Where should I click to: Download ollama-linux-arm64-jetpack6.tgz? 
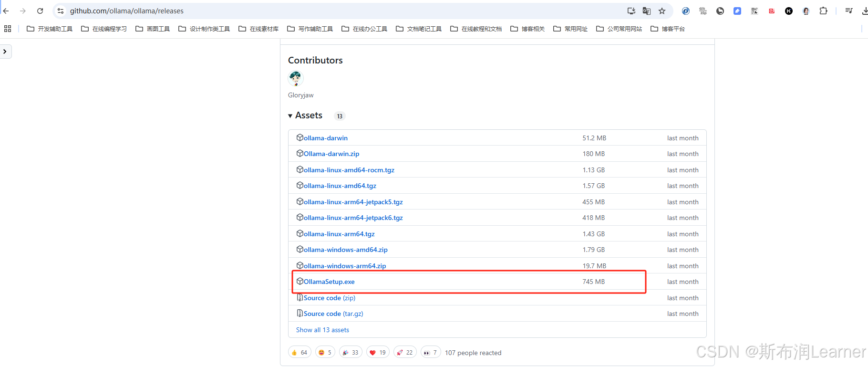click(x=353, y=218)
